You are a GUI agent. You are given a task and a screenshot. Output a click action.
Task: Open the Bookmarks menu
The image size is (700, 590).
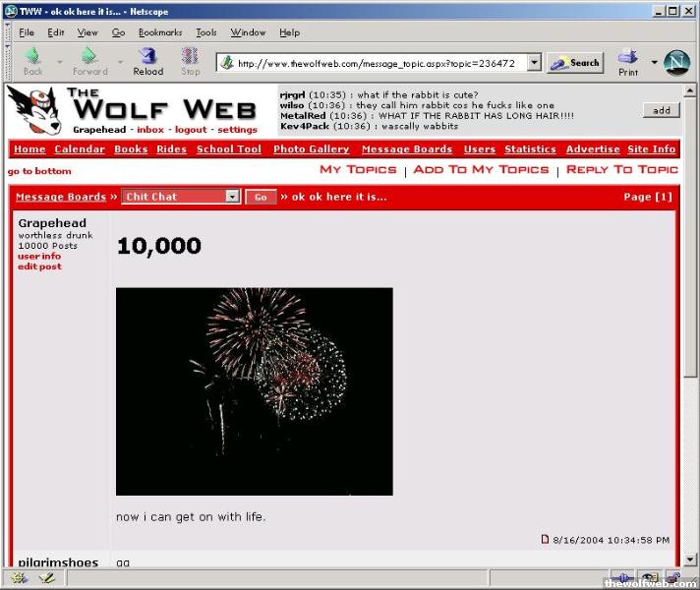159,32
